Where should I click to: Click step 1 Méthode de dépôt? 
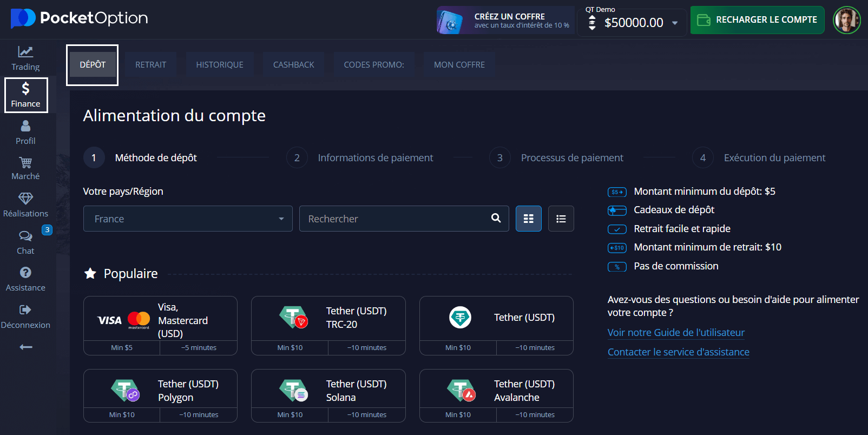tap(140, 157)
